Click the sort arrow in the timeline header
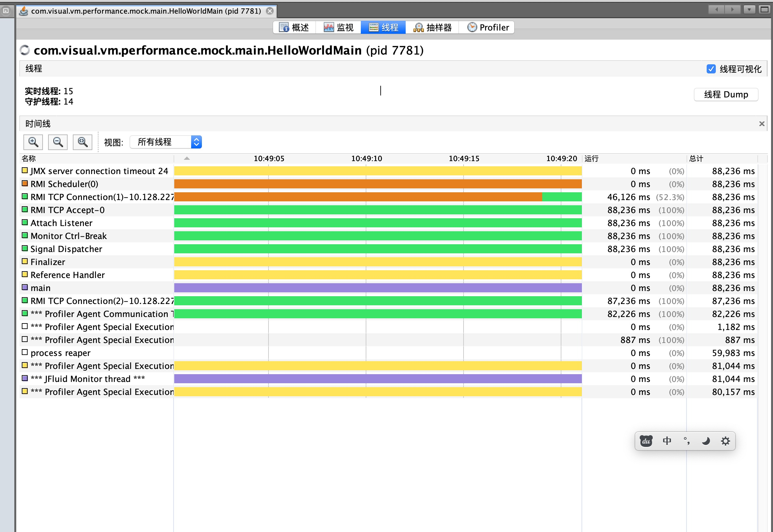This screenshot has width=773, height=532. click(187, 158)
